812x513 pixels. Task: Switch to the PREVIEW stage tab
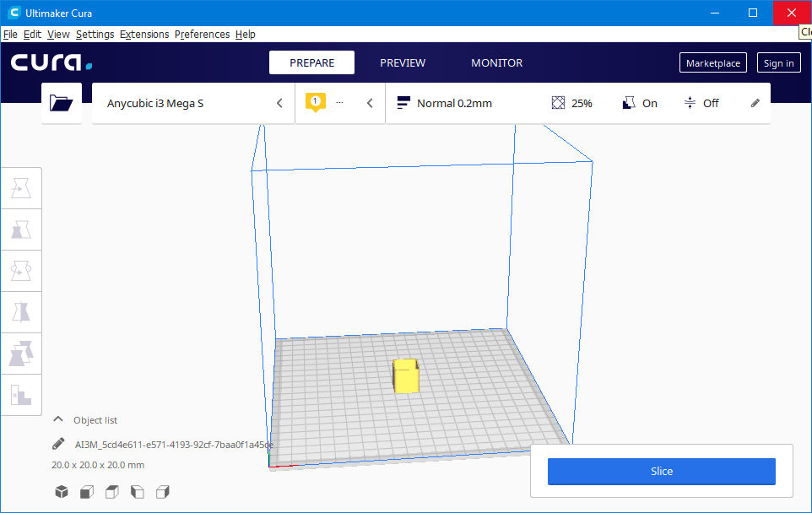403,62
